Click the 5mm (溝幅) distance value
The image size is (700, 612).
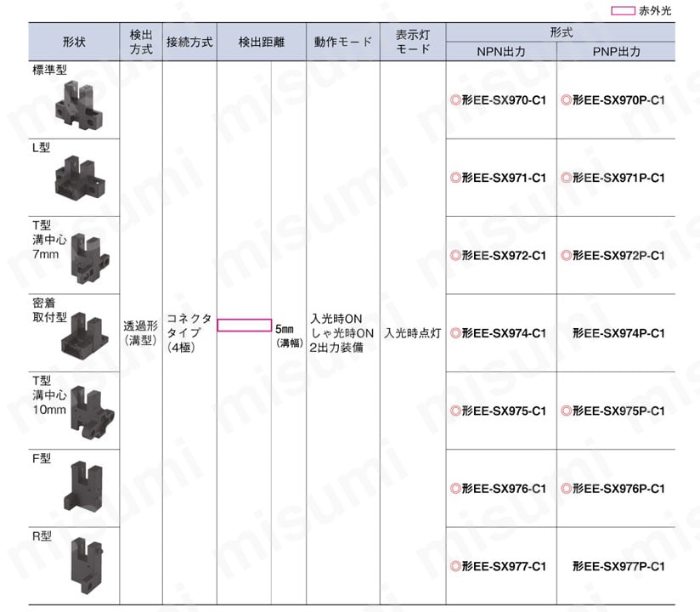[290, 336]
